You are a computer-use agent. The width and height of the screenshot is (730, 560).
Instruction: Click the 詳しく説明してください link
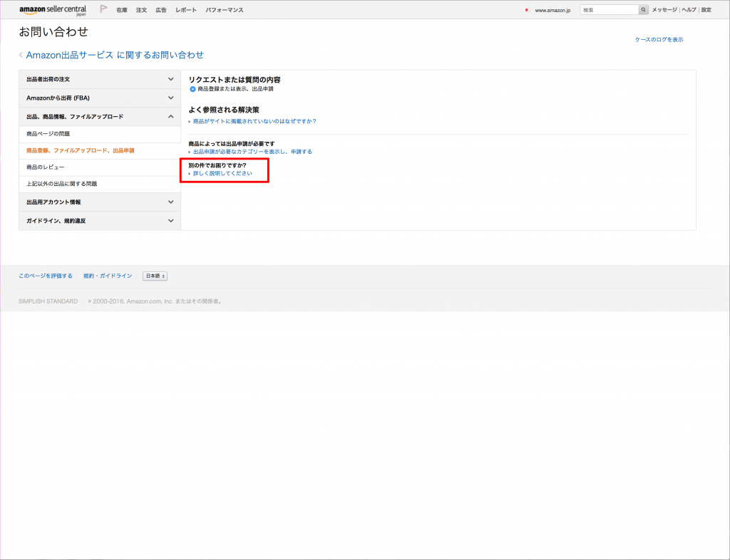click(x=222, y=174)
